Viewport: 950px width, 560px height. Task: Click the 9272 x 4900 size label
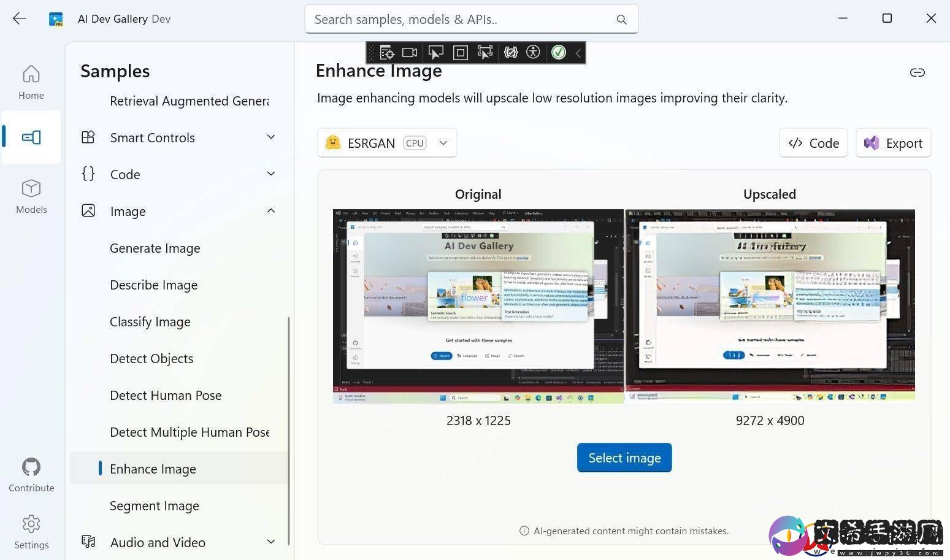770,420
